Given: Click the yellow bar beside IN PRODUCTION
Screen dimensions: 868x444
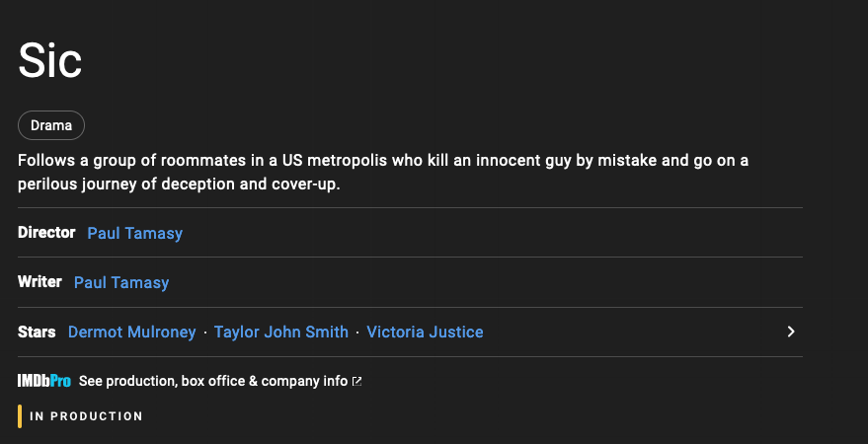Looking at the screenshot, I should point(20,416).
